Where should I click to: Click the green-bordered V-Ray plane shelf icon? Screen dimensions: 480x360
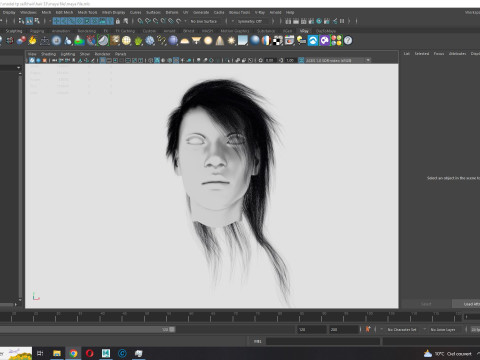pyautogui.click(x=103, y=41)
